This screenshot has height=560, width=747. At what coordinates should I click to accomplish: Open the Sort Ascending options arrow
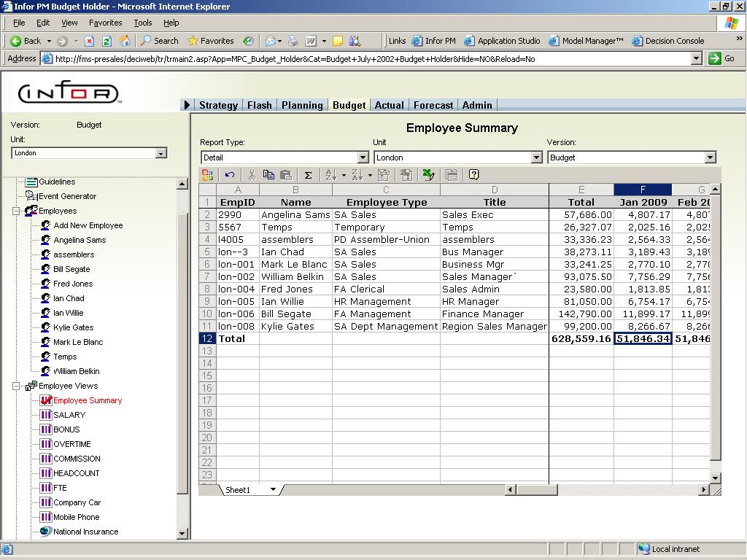pos(344,175)
